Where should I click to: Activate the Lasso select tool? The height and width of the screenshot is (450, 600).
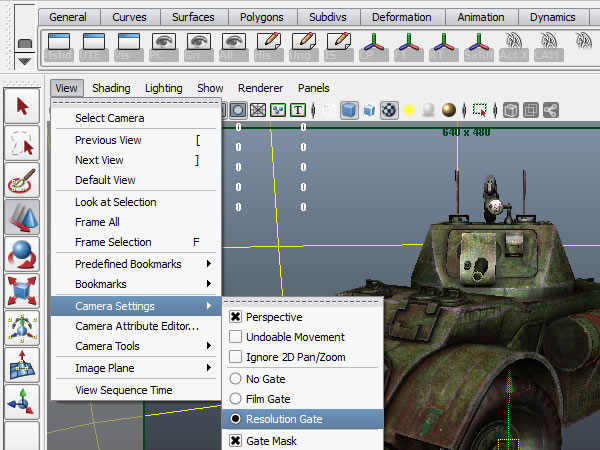click(22, 143)
